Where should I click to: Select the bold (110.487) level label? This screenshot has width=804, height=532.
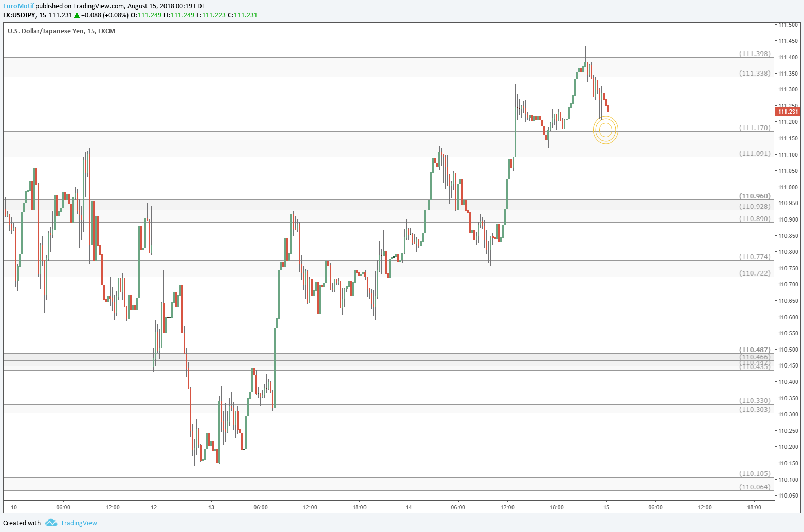(755, 350)
